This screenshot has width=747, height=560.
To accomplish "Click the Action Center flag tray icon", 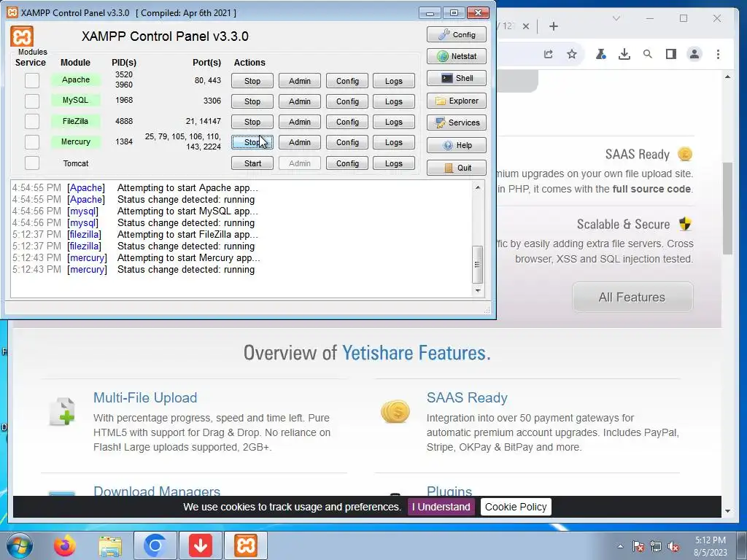I will [638, 547].
